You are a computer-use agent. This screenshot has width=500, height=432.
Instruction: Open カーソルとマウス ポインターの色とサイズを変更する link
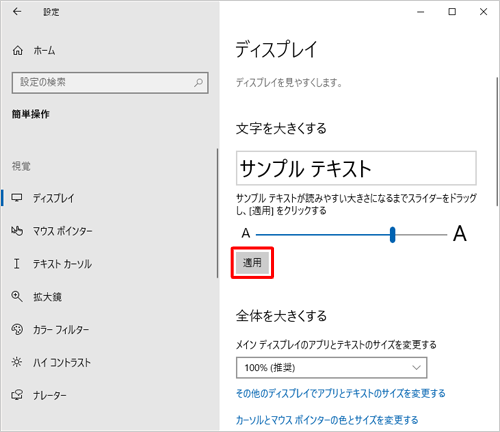[327, 420]
